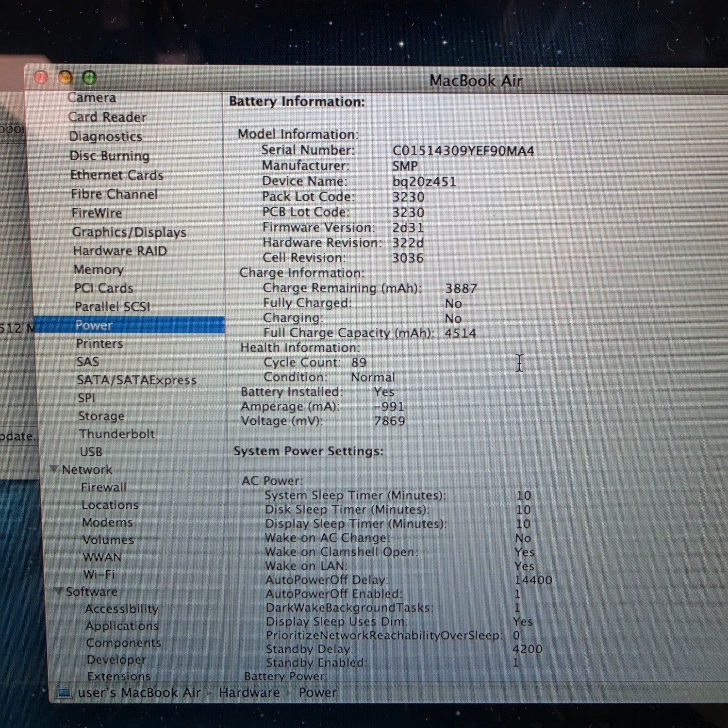Select the Software category heading

click(92, 592)
